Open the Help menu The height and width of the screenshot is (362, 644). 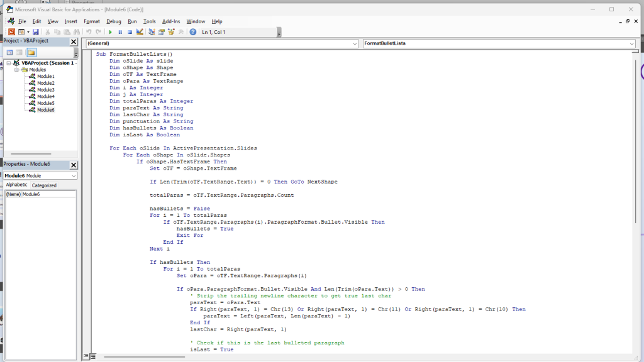pos(217,21)
